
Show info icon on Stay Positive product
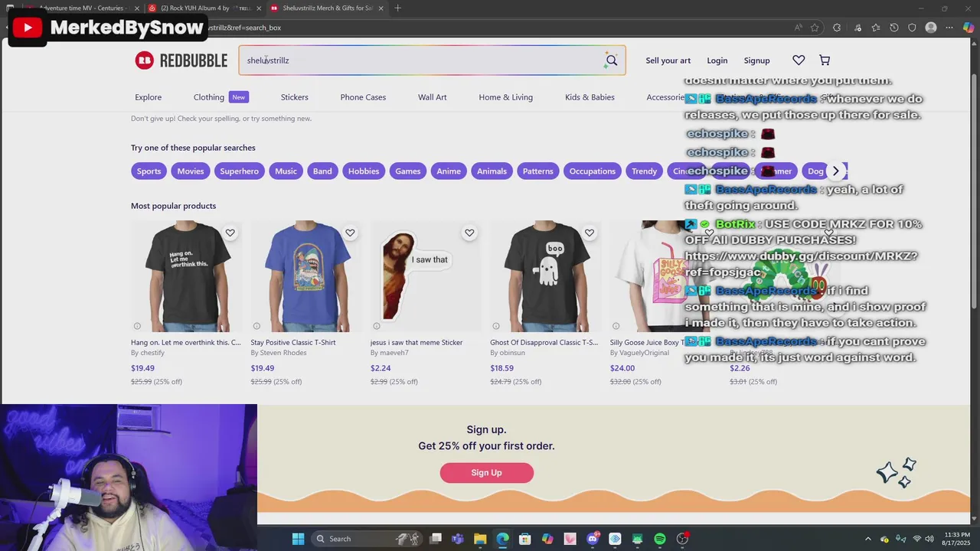(256, 326)
